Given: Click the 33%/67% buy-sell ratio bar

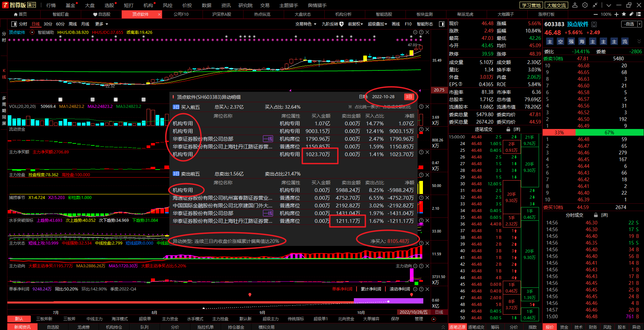Looking at the screenshot, I should coord(593,132).
